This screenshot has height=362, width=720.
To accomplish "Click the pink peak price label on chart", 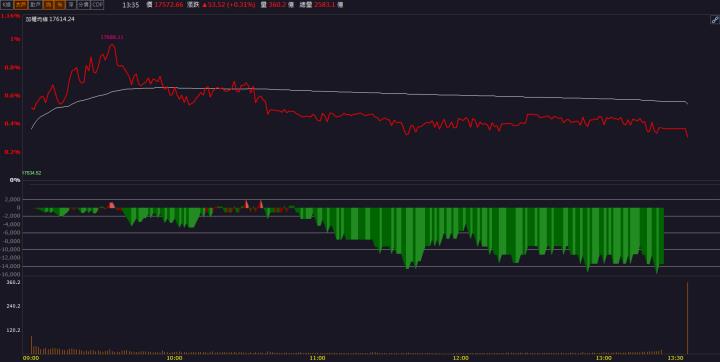I will click(x=112, y=37).
